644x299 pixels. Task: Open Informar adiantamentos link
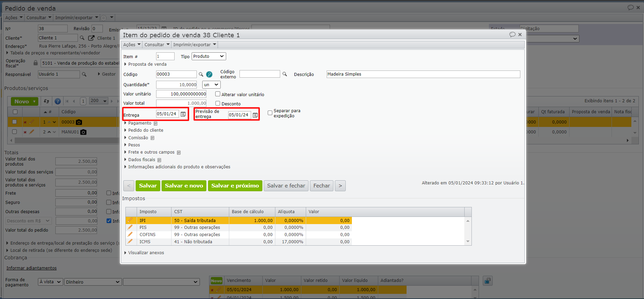(31, 268)
